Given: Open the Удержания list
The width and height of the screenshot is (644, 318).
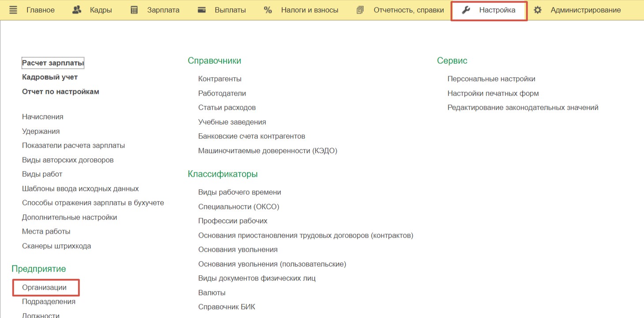Looking at the screenshot, I should click(41, 131).
